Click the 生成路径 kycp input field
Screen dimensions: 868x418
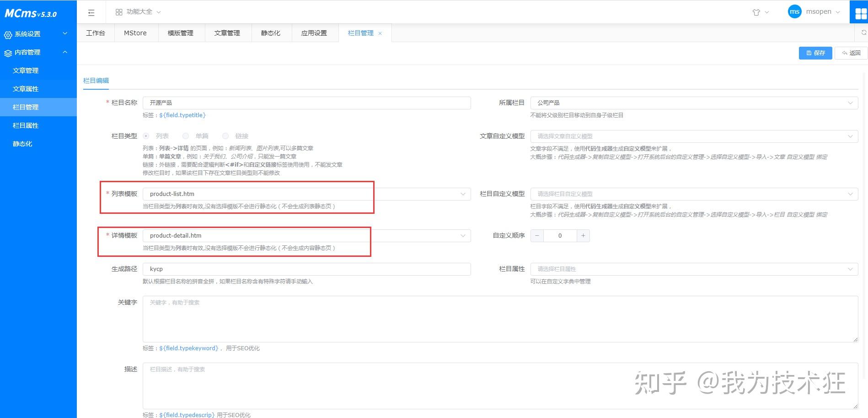306,269
